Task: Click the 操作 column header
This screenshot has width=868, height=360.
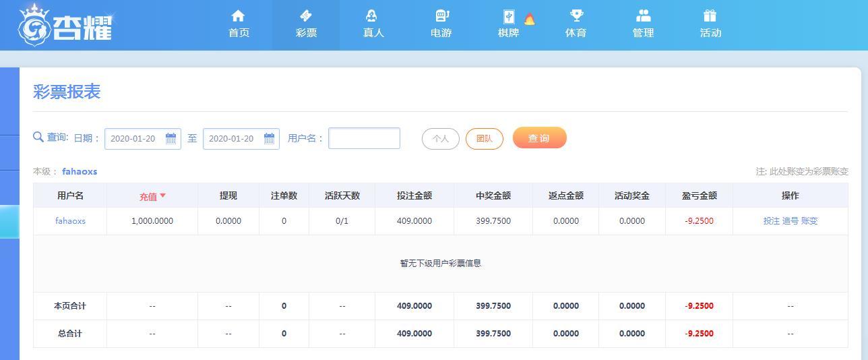Action: 790,196
